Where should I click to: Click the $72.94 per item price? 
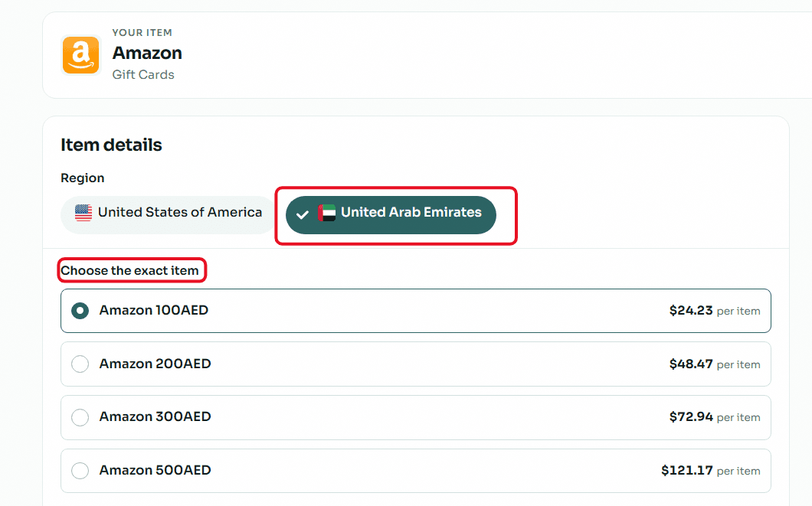tap(715, 417)
